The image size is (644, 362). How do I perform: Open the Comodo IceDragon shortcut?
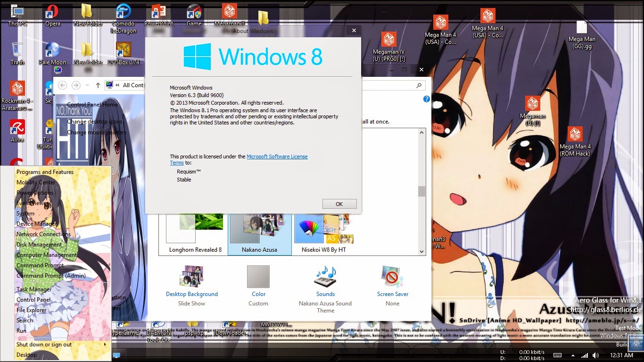tap(124, 19)
